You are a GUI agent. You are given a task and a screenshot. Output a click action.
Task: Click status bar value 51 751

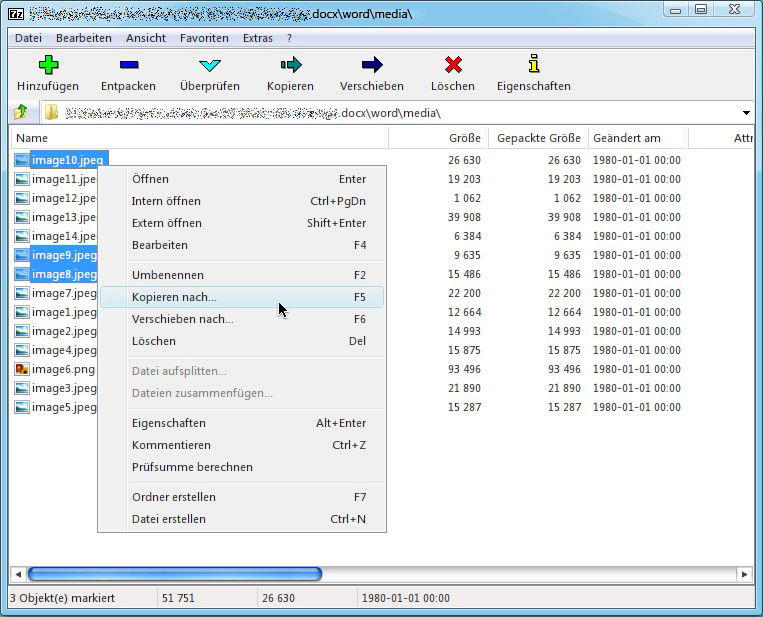(x=178, y=598)
